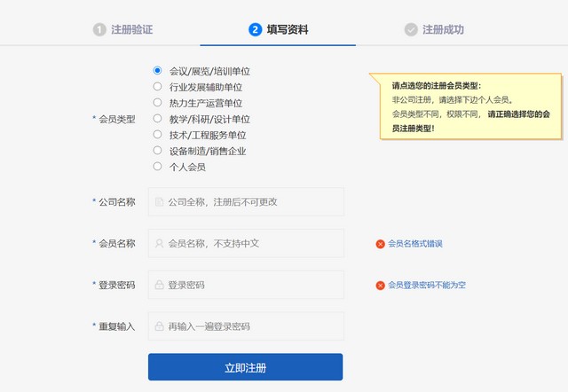Click the document icon in company name field

(159, 202)
